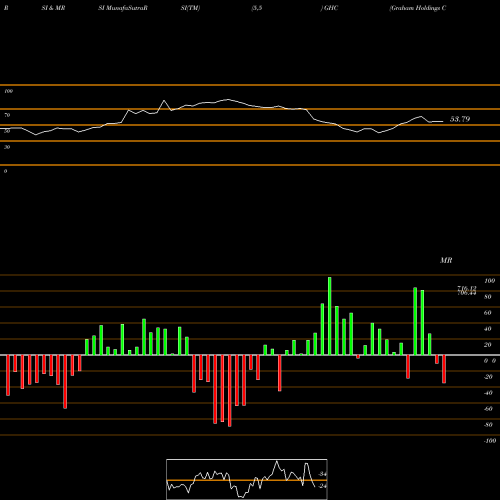The width and height of the screenshot is (500, 500).
Task: Click the '80' label on MR axis
Action: pos(488,297)
